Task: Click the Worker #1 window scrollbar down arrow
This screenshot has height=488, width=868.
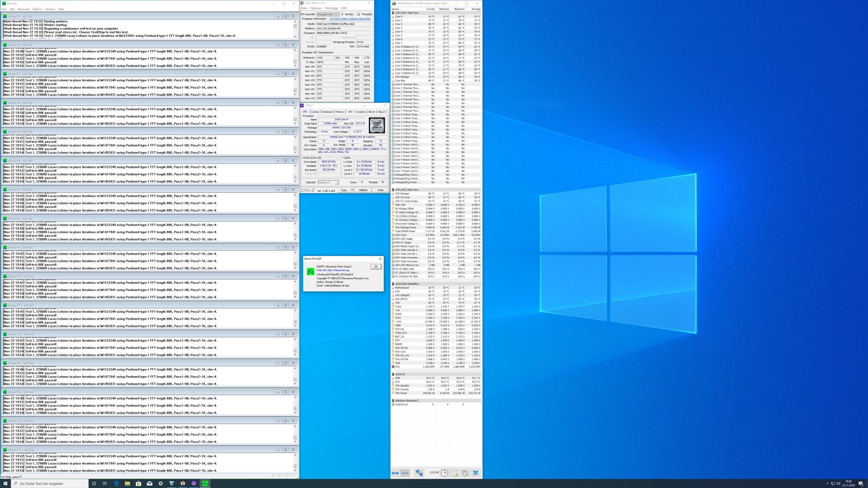Action: (x=295, y=36)
